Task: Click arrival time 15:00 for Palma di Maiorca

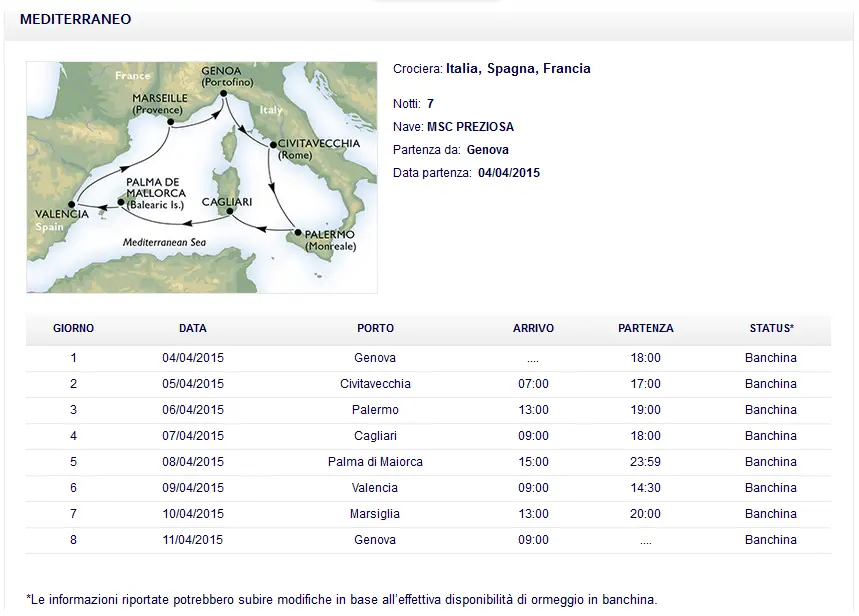Action: pos(534,462)
